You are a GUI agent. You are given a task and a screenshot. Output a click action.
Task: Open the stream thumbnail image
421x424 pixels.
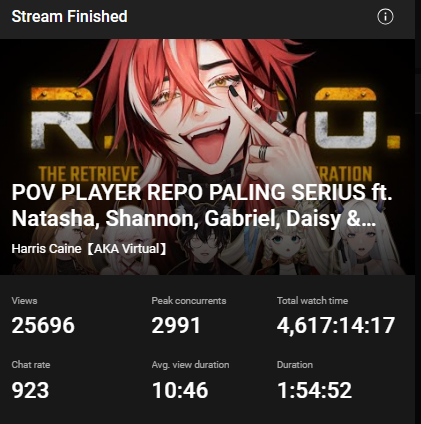207,157
